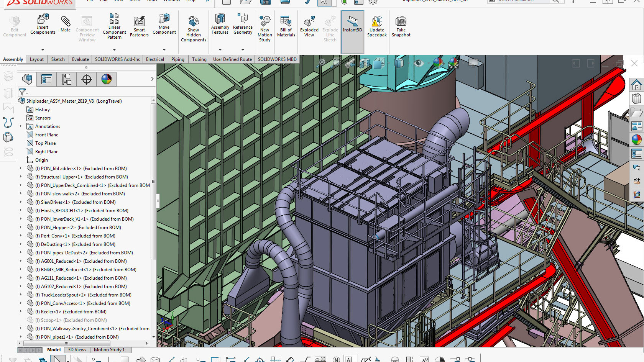Open Linear Component Pattern dropdown arrow
The height and width of the screenshot is (362, 644).
click(114, 49)
